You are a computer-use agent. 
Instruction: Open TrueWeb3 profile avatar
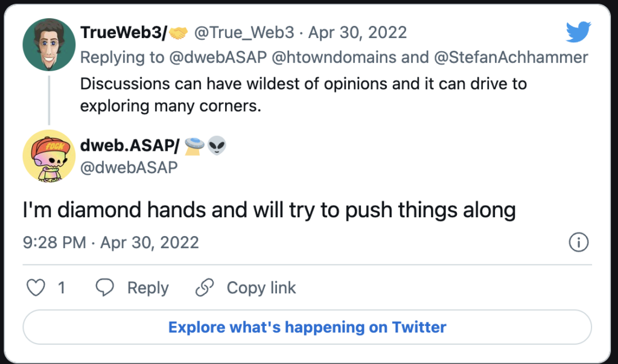point(49,45)
